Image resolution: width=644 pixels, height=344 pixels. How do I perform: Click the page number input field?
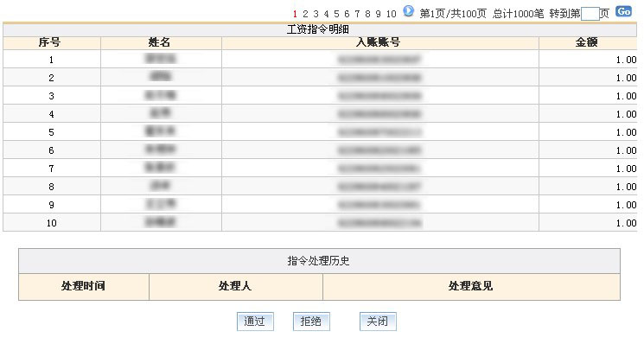click(590, 14)
